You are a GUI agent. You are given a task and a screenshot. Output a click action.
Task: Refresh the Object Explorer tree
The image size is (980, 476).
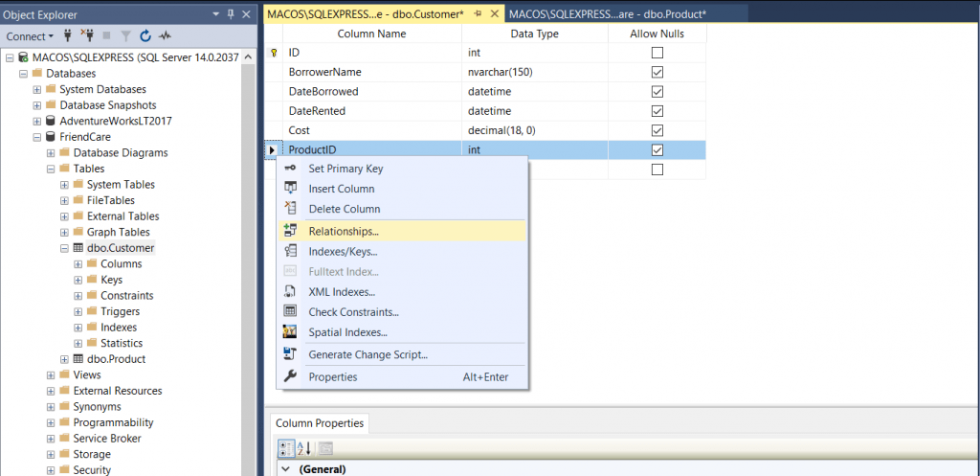point(145,35)
